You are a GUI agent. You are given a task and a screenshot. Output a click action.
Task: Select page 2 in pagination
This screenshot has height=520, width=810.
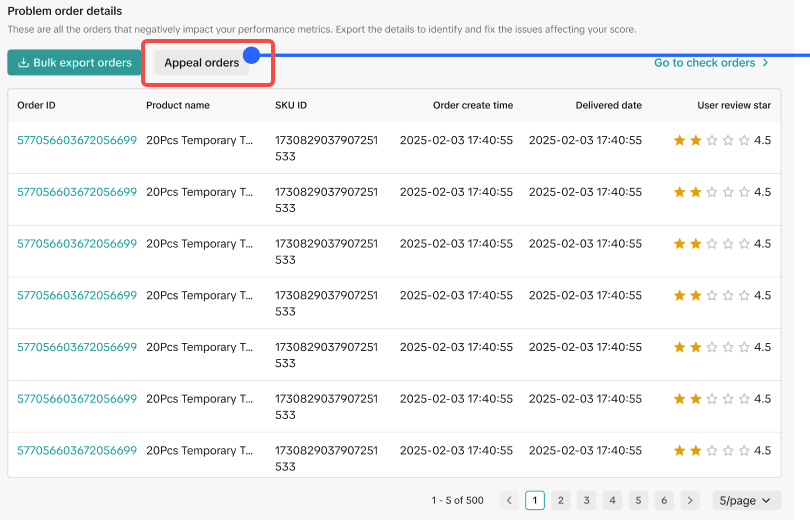click(561, 500)
